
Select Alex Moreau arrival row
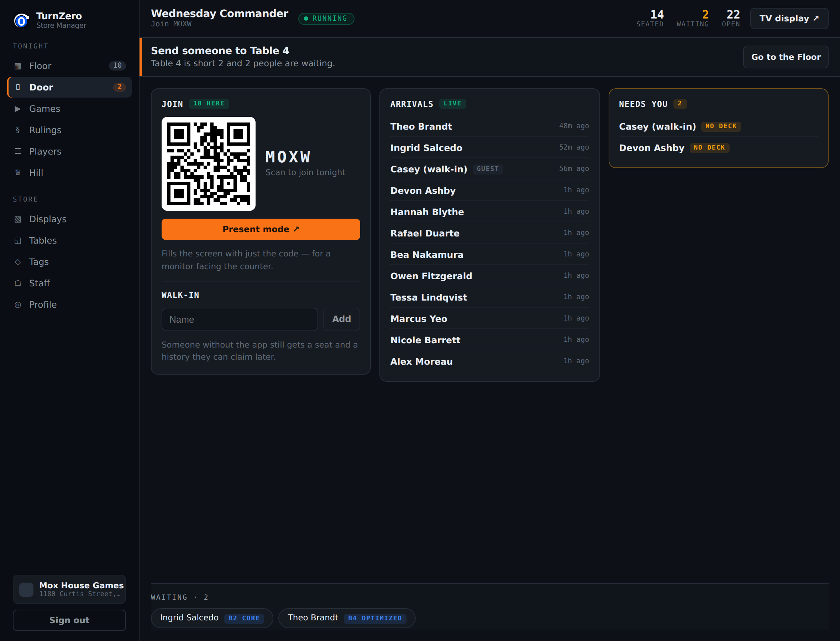click(x=489, y=361)
